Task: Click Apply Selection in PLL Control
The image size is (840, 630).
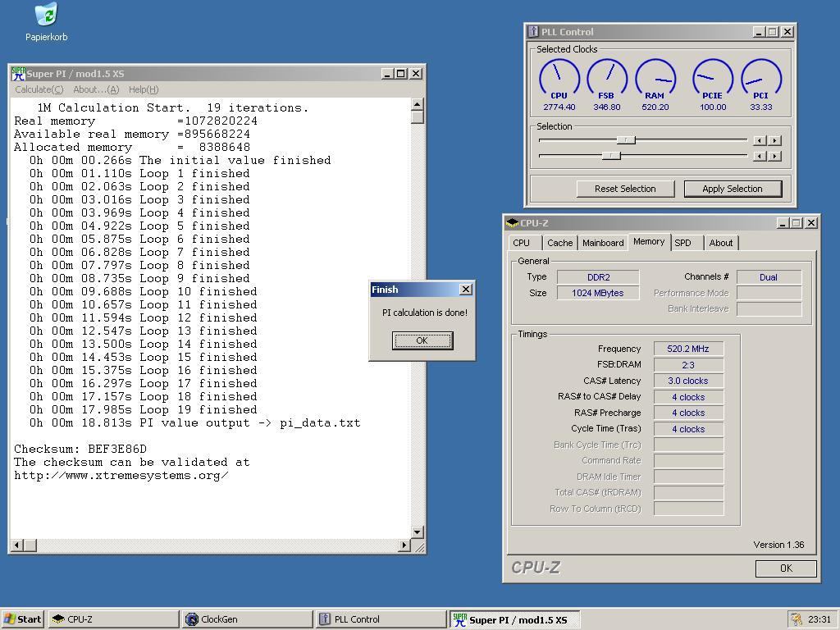Action: pyautogui.click(x=733, y=189)
